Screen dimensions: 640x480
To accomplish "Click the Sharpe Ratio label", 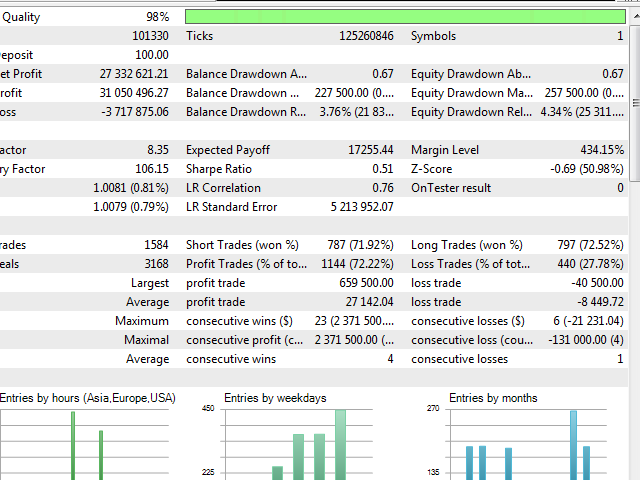I will point(219,169).
